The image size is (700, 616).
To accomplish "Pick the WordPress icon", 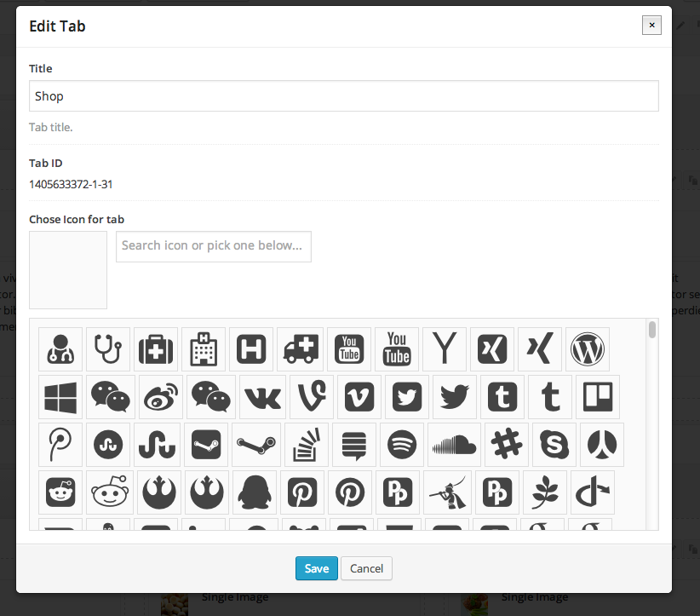I will (587, 348).
